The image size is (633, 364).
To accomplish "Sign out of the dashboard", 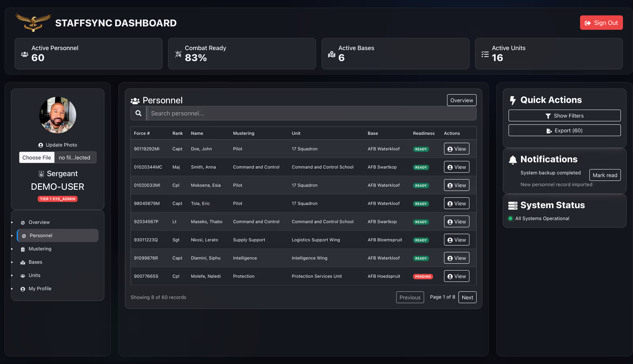I will coord(601,23).
